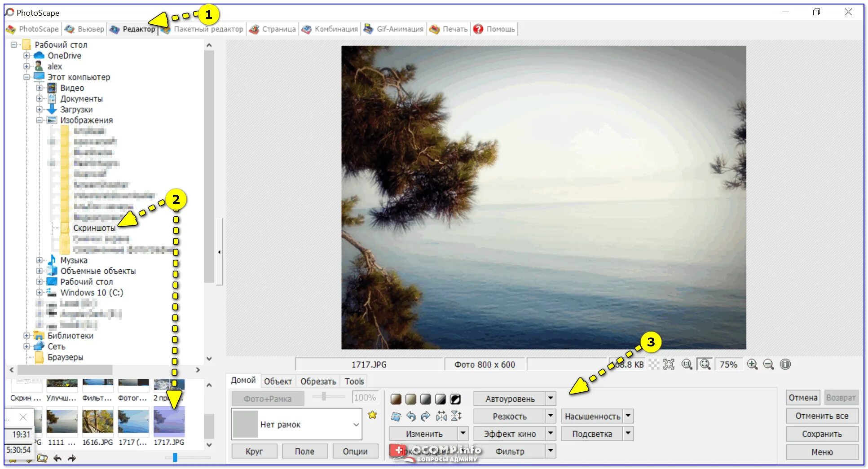Image resolution: width=868 pixels, height=469 pixels.
Task: View photo at original 1:1 size
Action: 687,364
